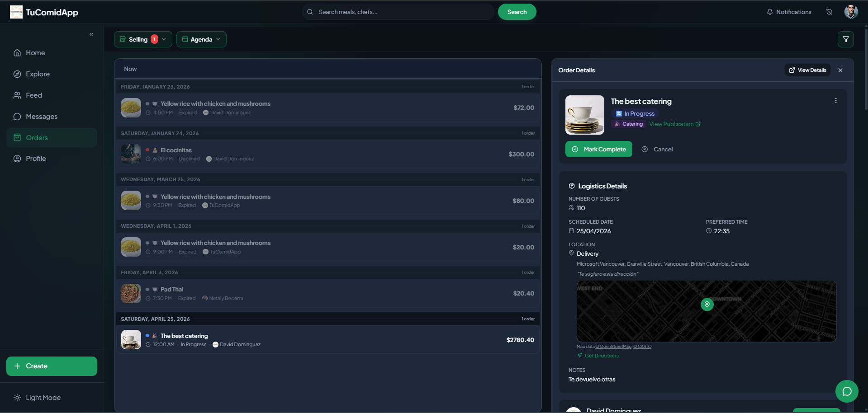Open View Publication link
The height and width of the screenshot is (413, 868).
tap(675, 124)
